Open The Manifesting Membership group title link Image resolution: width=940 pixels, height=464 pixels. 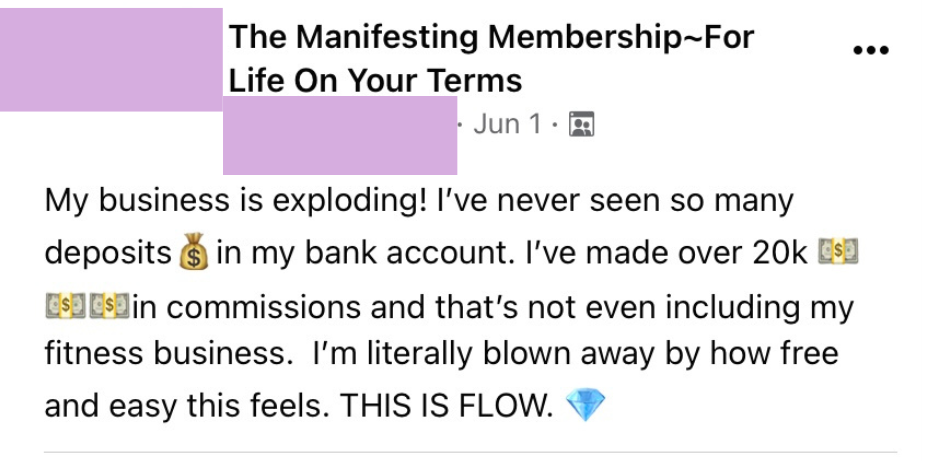(x=490, y=38)
